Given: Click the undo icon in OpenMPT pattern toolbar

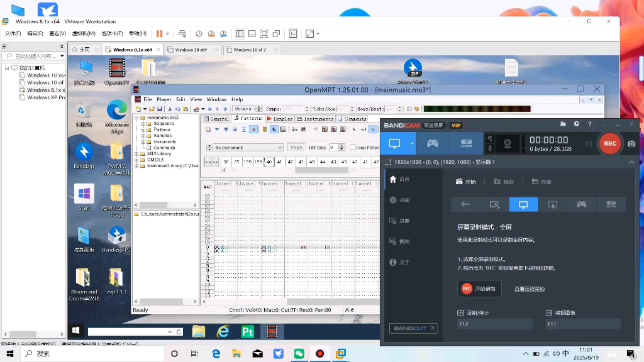Looking at the screenshot, I should tap(316, 129).
